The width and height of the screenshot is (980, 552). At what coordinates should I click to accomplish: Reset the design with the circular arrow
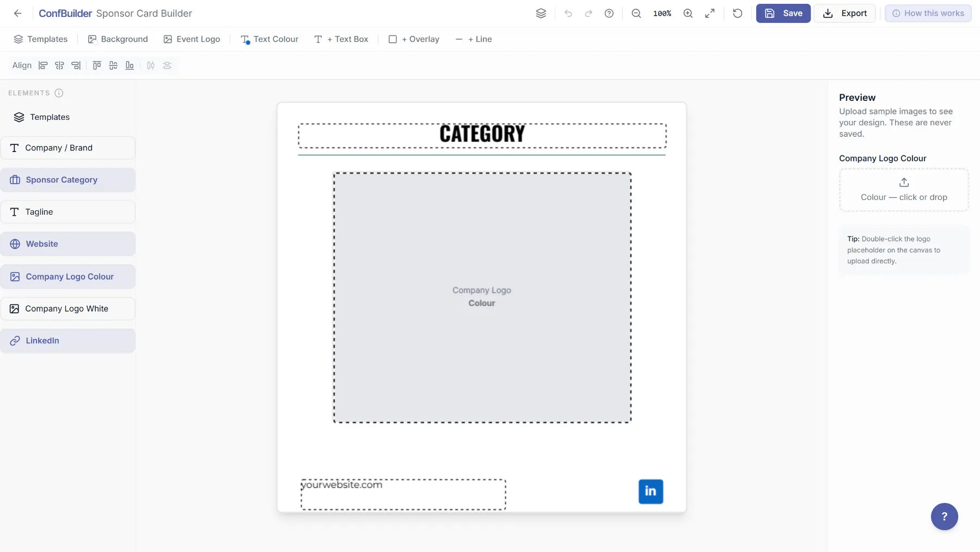[x=738, y=13]
